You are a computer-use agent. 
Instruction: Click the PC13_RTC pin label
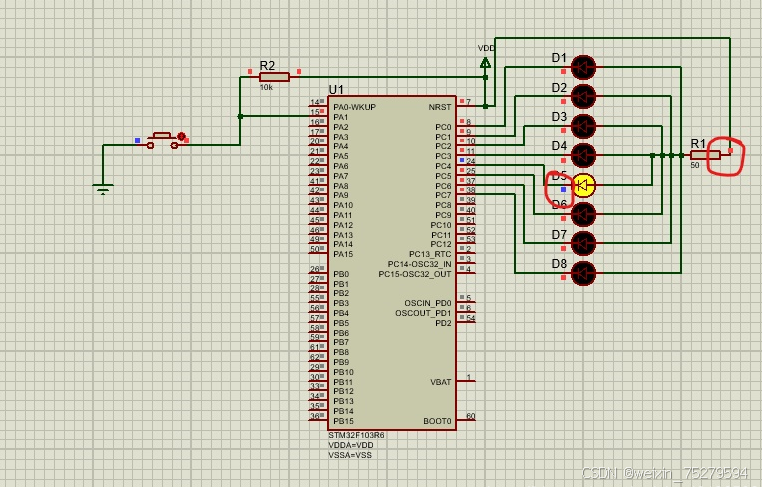tap(430, 254)
